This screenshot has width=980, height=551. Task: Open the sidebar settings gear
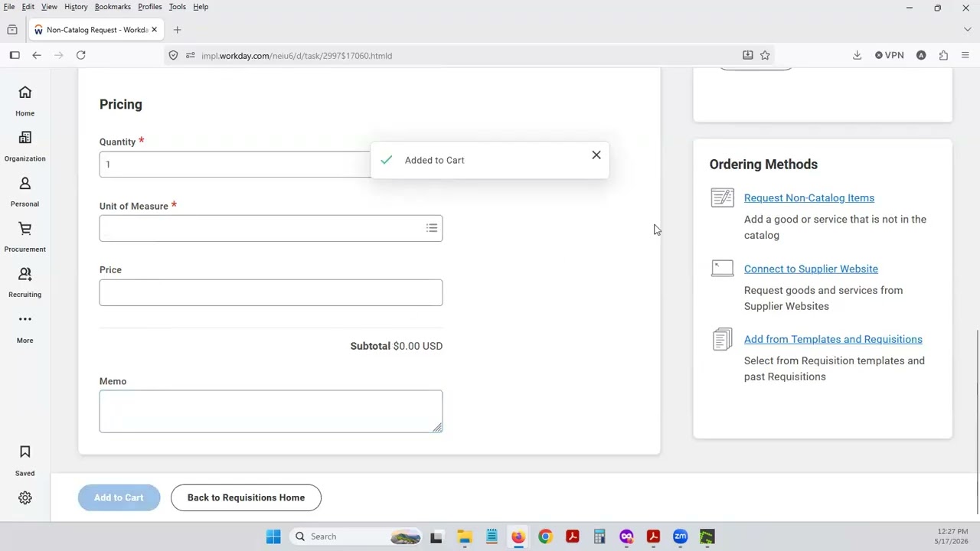pyautogui.click(x=25, y=497)
